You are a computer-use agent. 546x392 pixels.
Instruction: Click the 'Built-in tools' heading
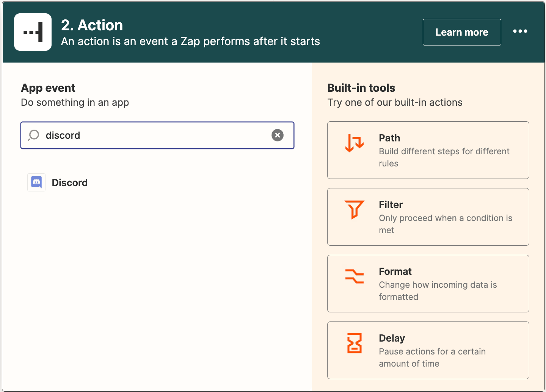[x=361, y=88]
